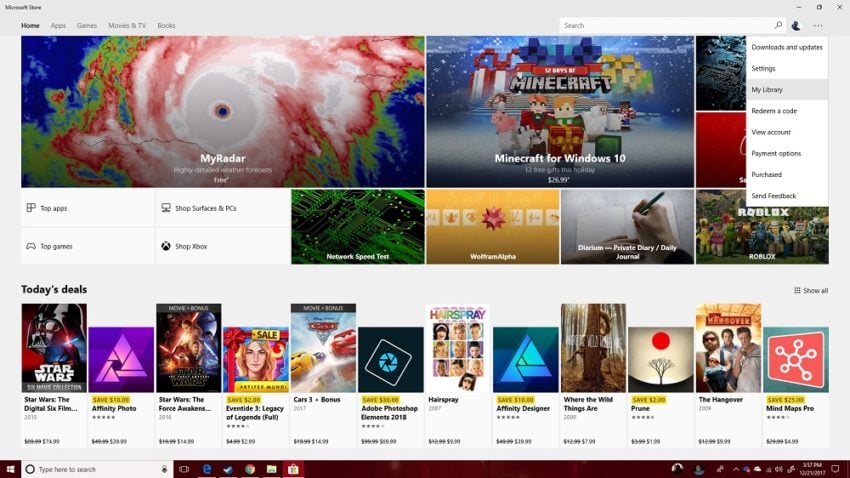Click the Shop Xbox logo icon
850x478 pixels.
(166, 246)
